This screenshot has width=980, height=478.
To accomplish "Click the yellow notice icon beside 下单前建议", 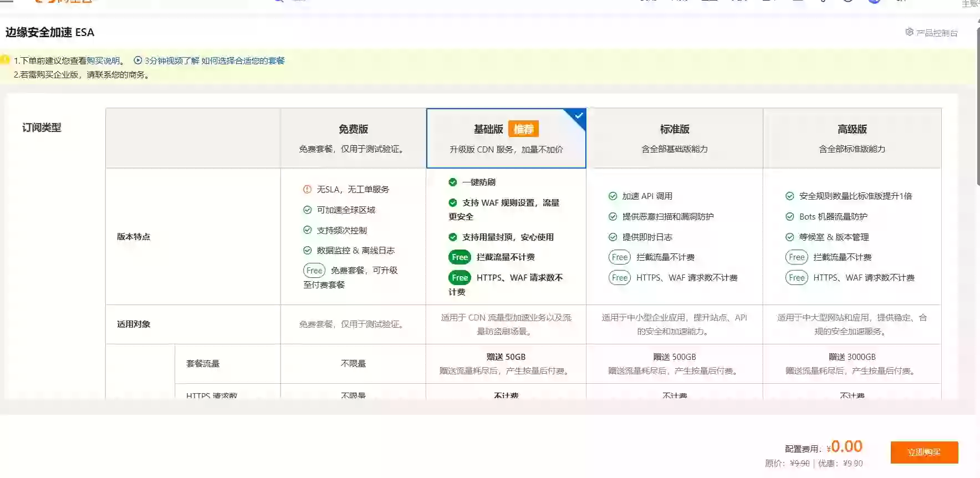I will pos(4,60).
